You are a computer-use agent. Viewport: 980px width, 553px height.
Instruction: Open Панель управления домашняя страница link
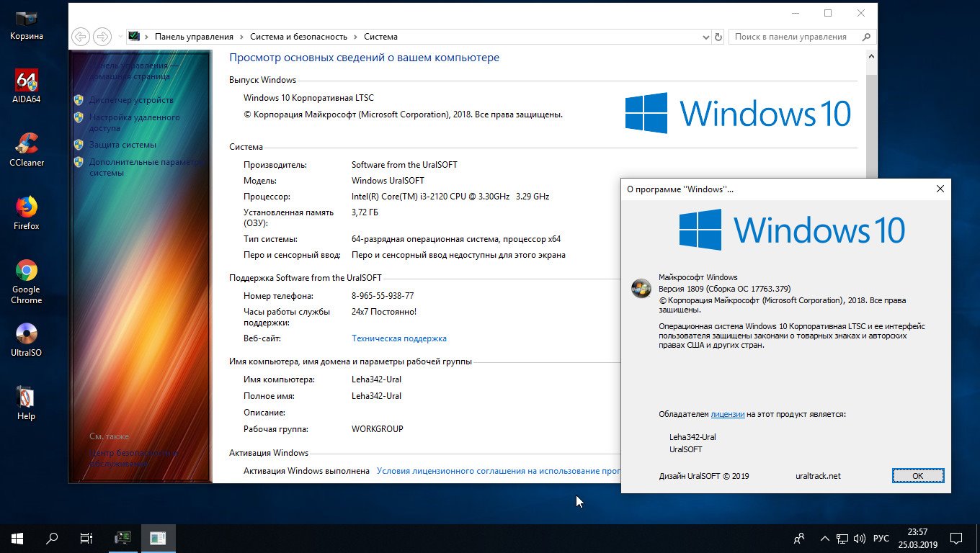click(x=133, y=71)
